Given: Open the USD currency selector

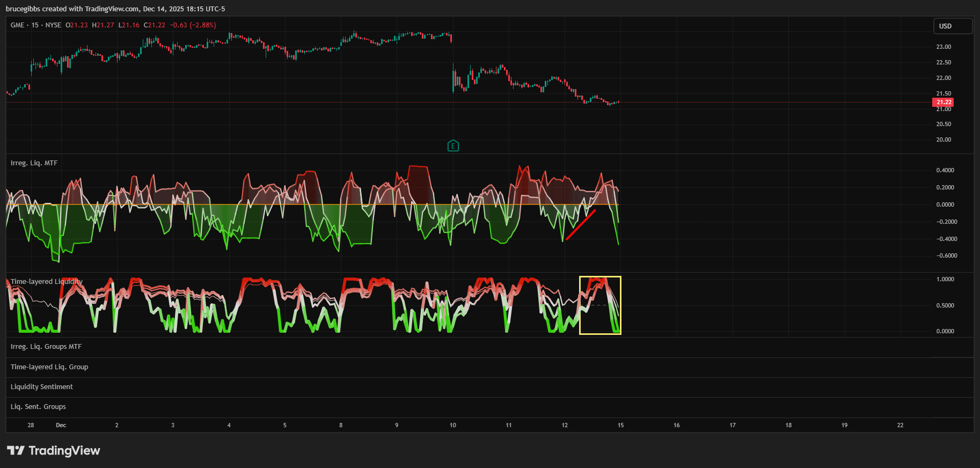Looking at the screenshot, I should pos(952,26).
